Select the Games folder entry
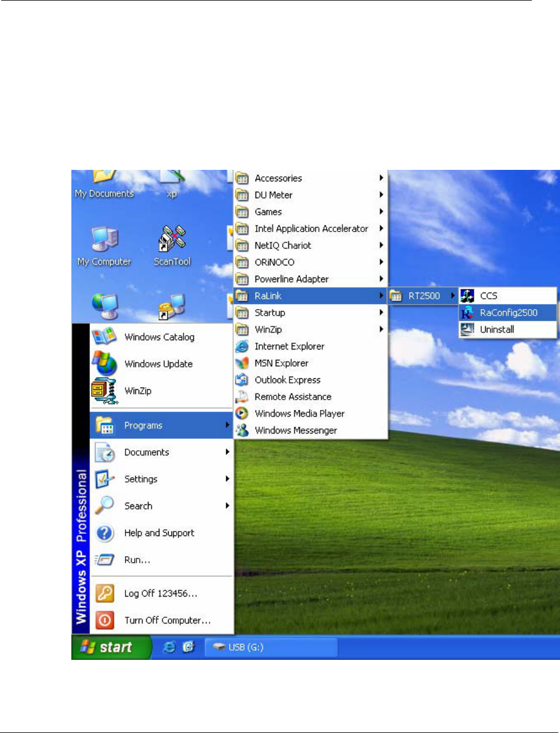560x733 pixels. pos(310,211)
